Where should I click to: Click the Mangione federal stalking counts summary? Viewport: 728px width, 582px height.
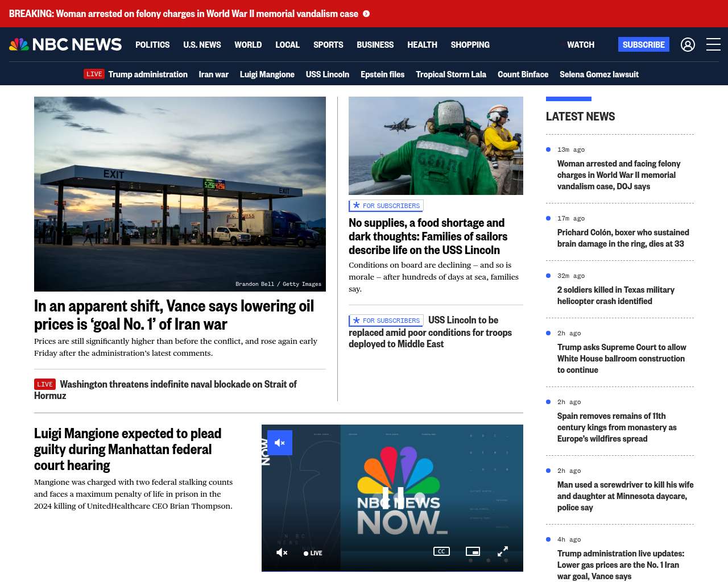click(x=133, y=494)
